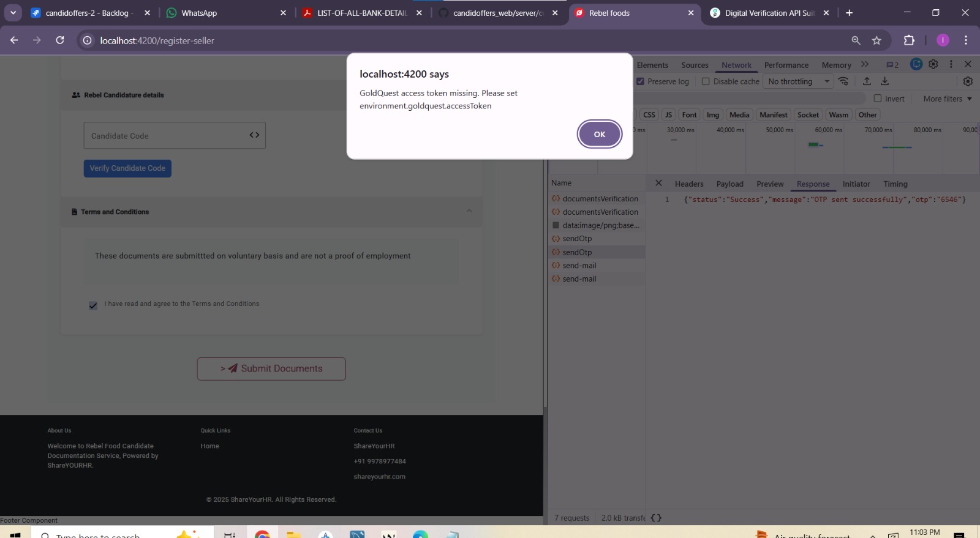The width and height of the screenshot is (980, 538).
Task: Open the WhatsApp browser tab
Action: [x=199, y=13]
